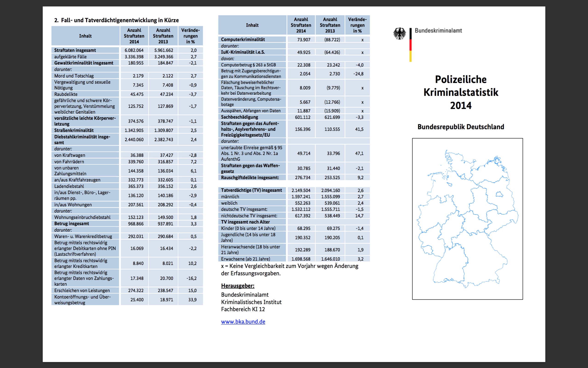Click 'Wohnungseinbruchdiebstahl' row label
The height and width of the screenshot is (368, 588).
click(82, 217)
